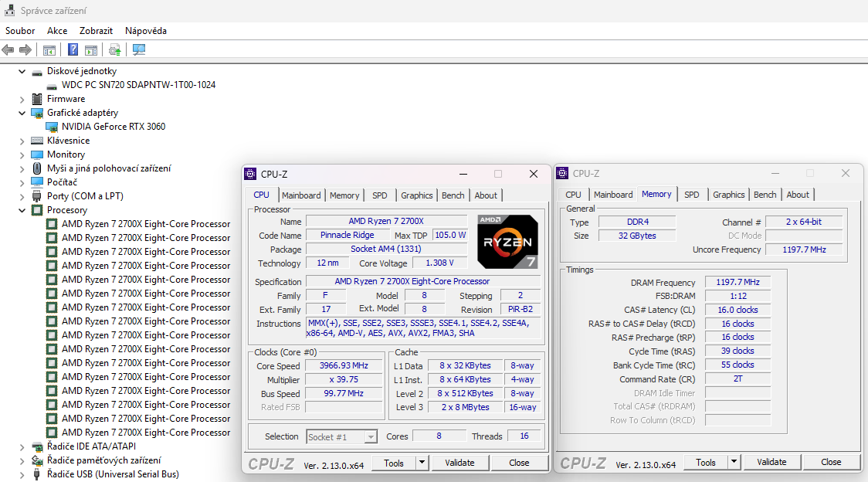868x482 pixels.
Task: Select the CAS# Latency clocks field
Action: tap(737, 309)
